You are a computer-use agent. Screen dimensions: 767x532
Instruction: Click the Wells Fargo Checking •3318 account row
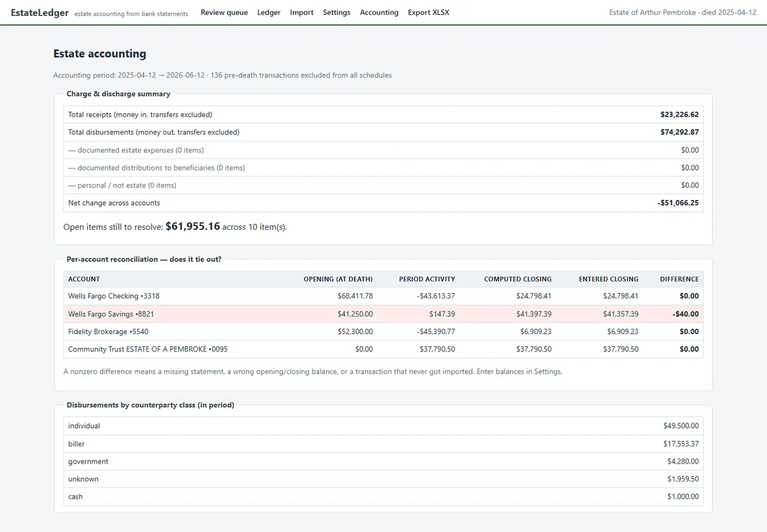(x=383, y=296)
